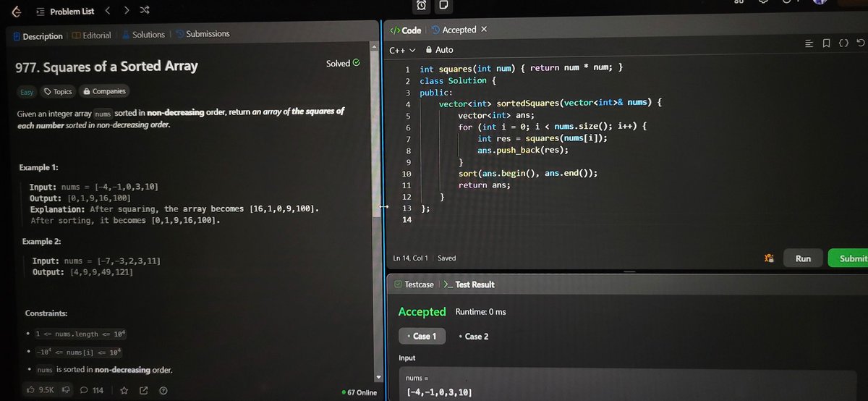Switch to the Testcase tab
The image size is (868, 401).
[414, 284]
